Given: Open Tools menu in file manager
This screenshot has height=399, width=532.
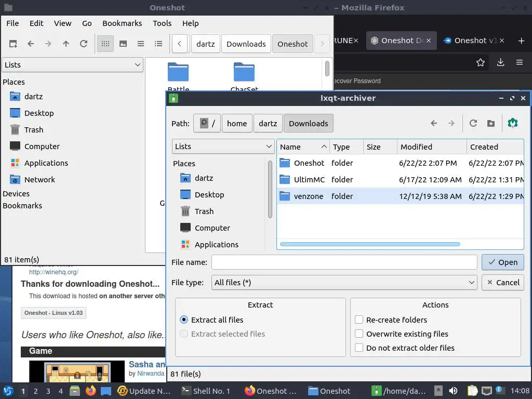Looking at the screenshot, I should coord(162,23).
